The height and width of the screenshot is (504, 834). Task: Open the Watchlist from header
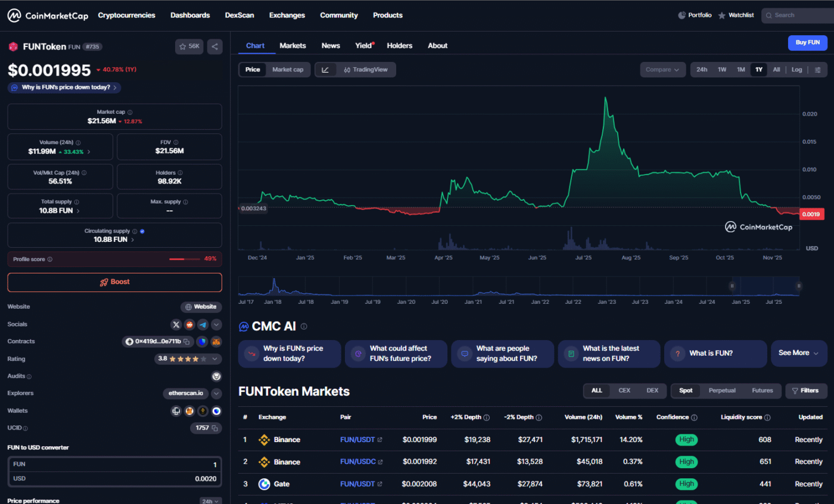(736, 15)
